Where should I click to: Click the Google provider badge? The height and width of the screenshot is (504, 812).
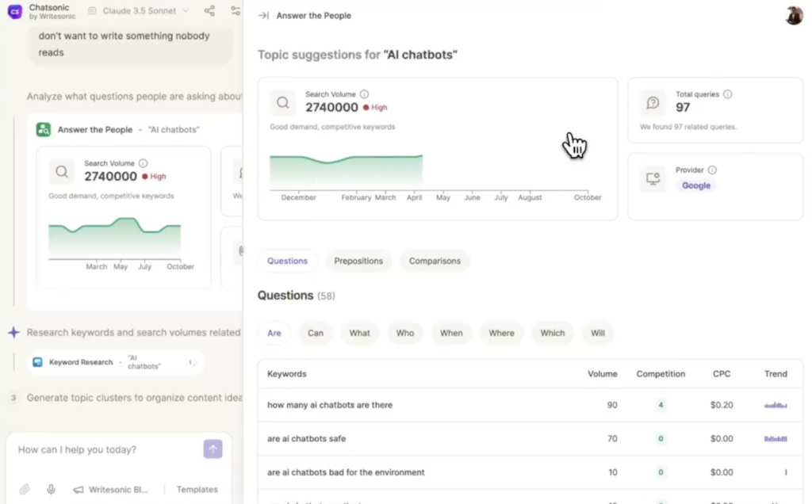696,185
